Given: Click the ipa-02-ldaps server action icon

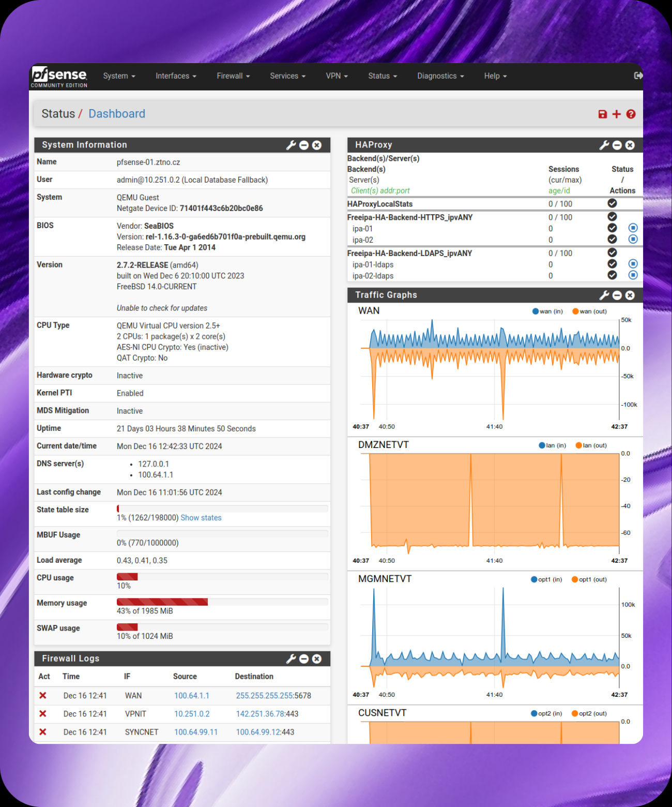Looking at the screenshot, I should pos(633,275).
